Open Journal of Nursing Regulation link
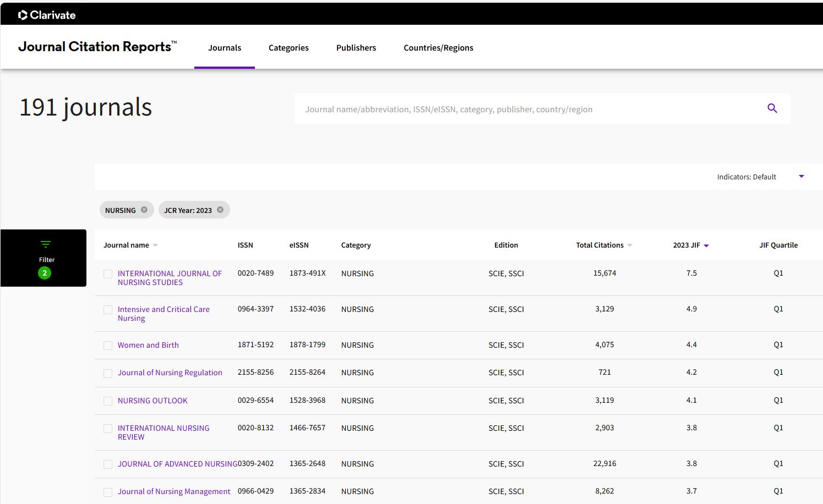 coord(170,372)
